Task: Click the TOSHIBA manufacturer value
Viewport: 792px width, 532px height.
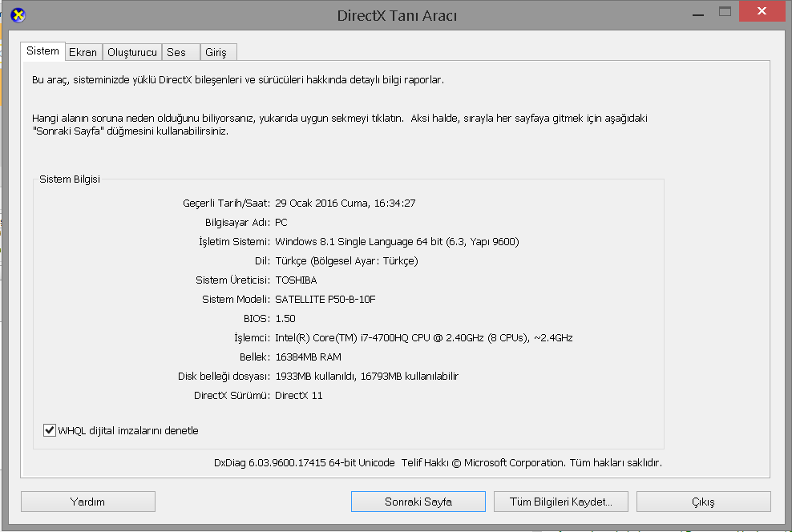Action: click(296, 280)
